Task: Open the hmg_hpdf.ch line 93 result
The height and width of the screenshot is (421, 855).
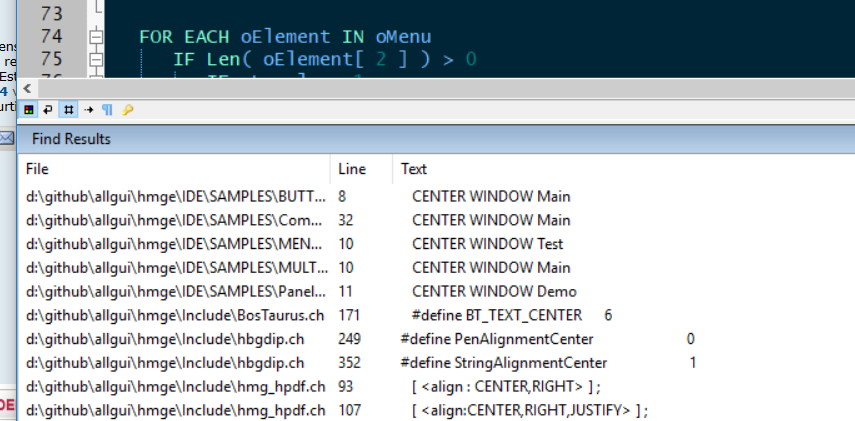Action: click(175, 386)
